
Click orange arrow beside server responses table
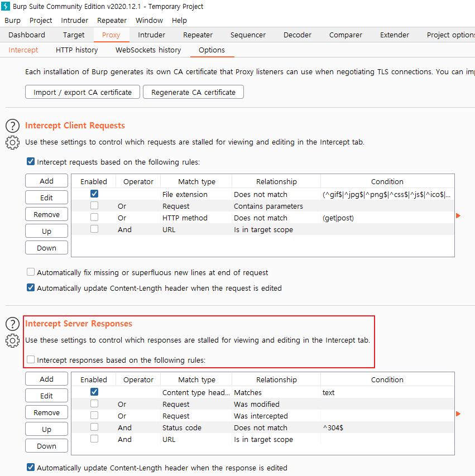coord(458,414)
